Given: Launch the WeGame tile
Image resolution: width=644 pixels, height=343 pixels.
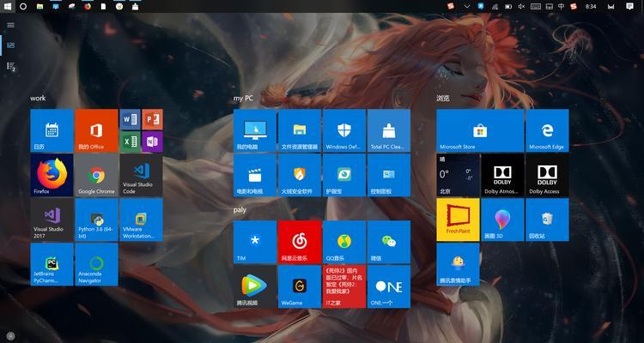Looking at the screenshot, I should pyautogui.click(x=300, y=286).
